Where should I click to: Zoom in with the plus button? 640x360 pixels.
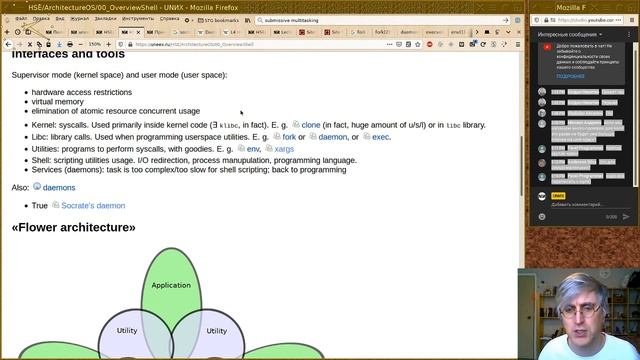tap(109, 44)
